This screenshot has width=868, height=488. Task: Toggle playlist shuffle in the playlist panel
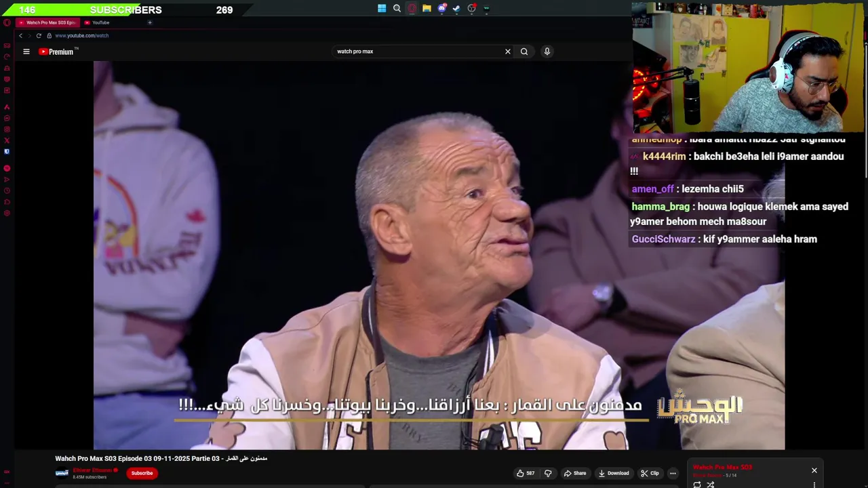711,485
